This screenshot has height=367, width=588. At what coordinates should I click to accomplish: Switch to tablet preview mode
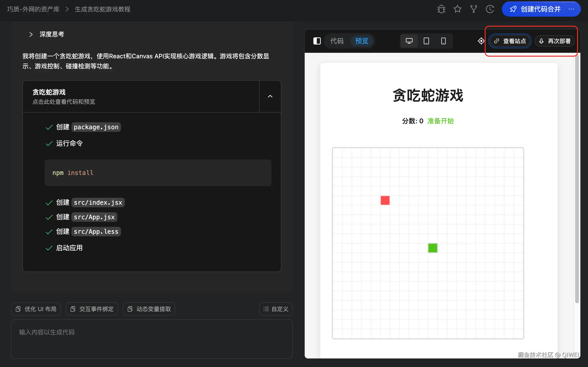tap(426, 41)
